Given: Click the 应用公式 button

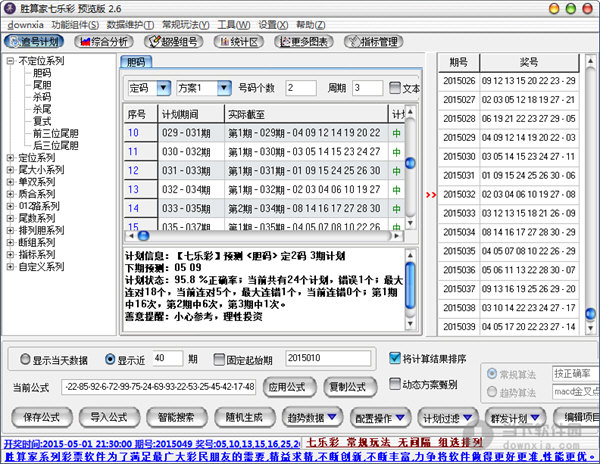Looking at the screenshot, I should (x=290, y=387).
